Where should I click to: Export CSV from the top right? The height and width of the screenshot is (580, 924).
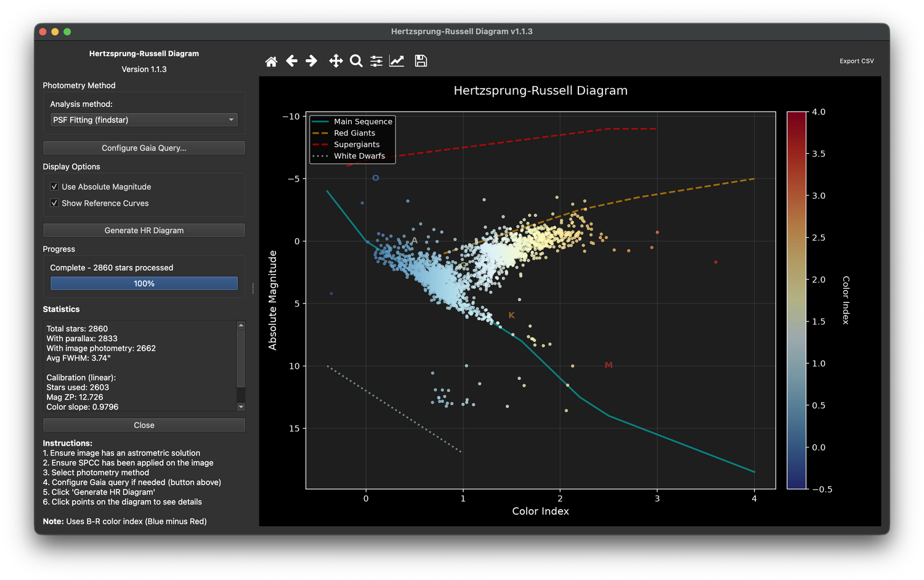pos(856,61)
